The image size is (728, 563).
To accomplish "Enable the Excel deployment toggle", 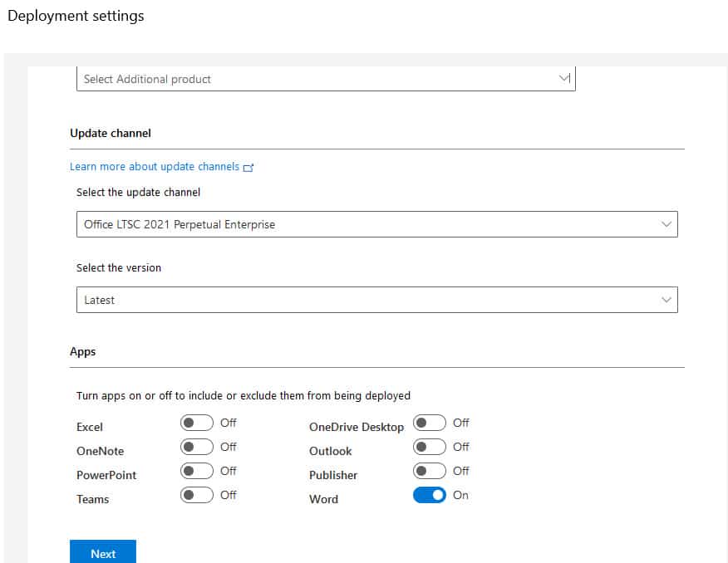I will coord(197,423).
